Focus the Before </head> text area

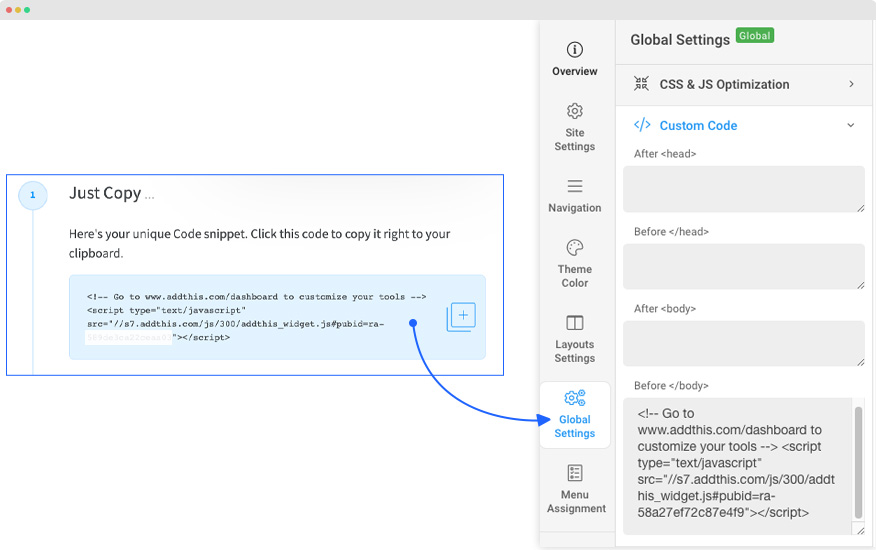click(744, 266)
